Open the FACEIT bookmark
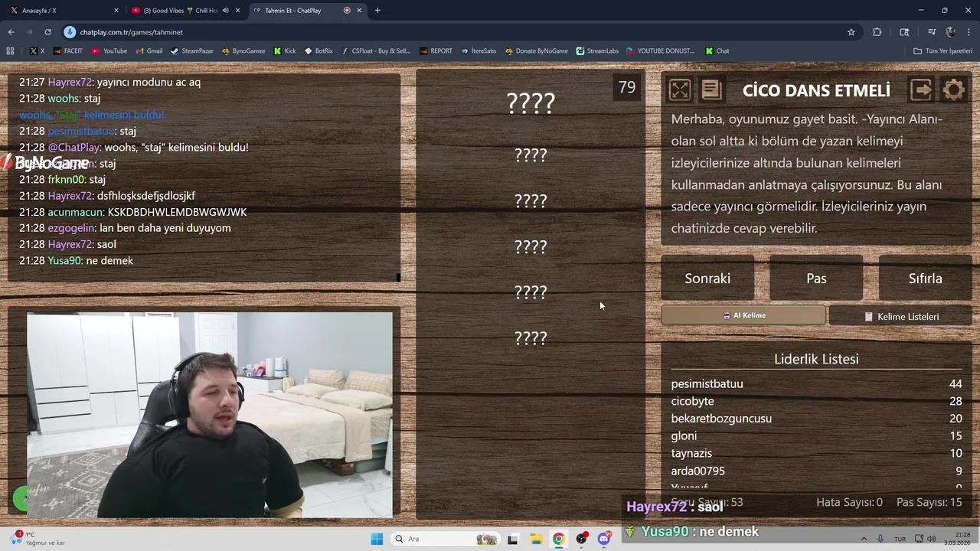 click(x=67, y=51)
